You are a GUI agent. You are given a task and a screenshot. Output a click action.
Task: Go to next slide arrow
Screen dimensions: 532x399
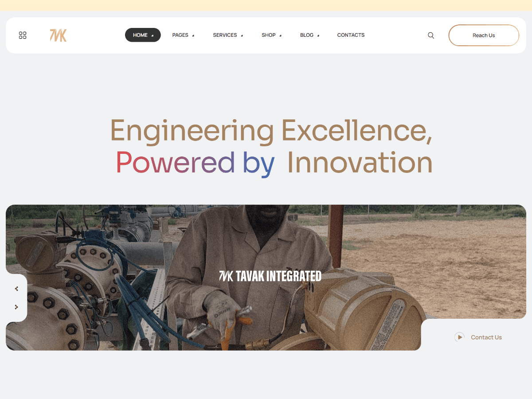[x=16, y=307]
